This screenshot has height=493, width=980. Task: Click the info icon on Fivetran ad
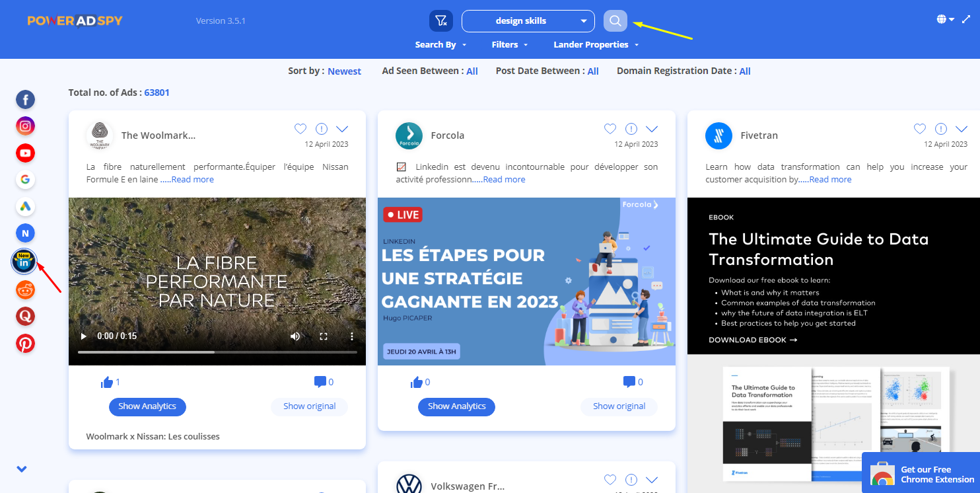[941, 129]
